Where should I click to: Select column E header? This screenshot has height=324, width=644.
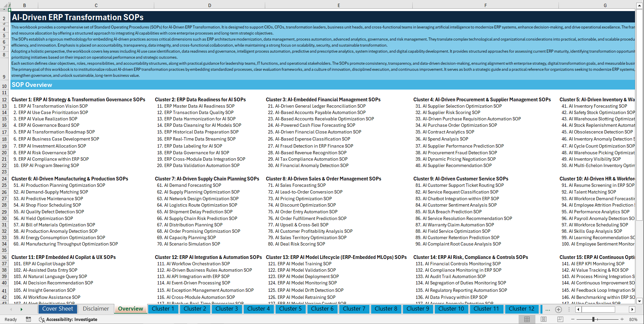[x=339, y=5]
